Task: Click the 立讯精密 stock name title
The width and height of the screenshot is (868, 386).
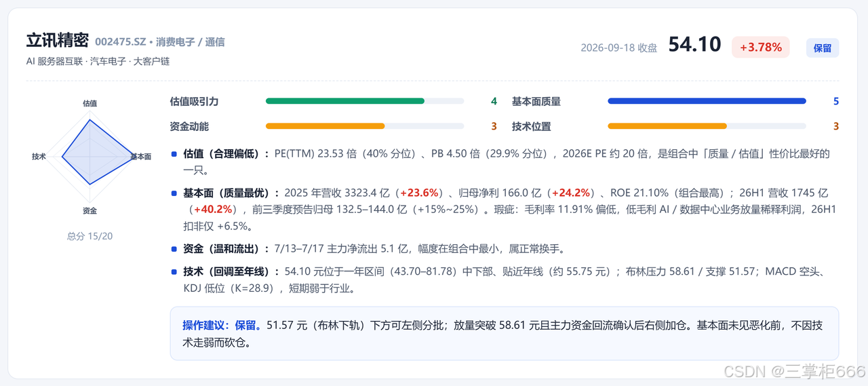Action: coord(57,41)
